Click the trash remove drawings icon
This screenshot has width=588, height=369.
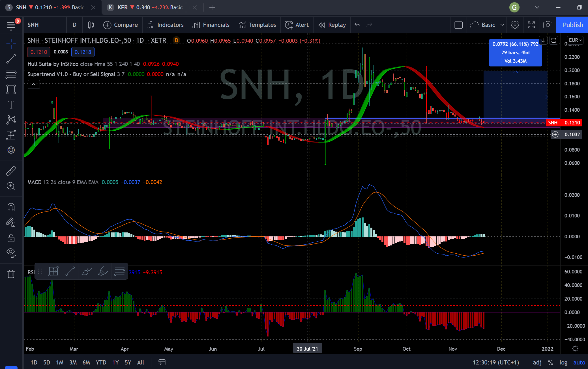coord(11,274)
